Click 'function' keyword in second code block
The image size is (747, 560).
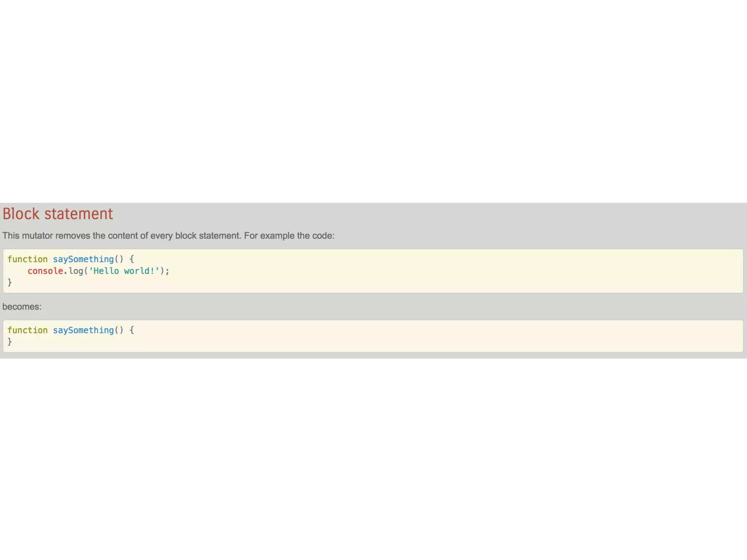pyautogui.click(x=27, y=330)
